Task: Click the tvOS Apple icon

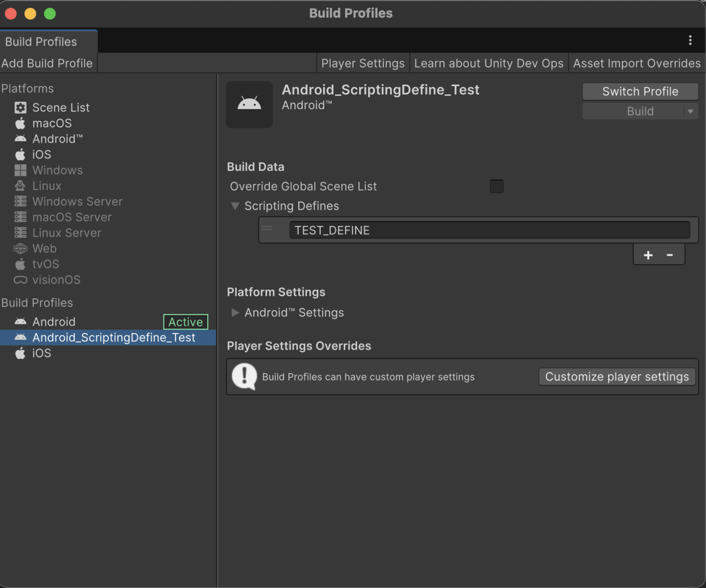Action: click(x=21, y=264)
